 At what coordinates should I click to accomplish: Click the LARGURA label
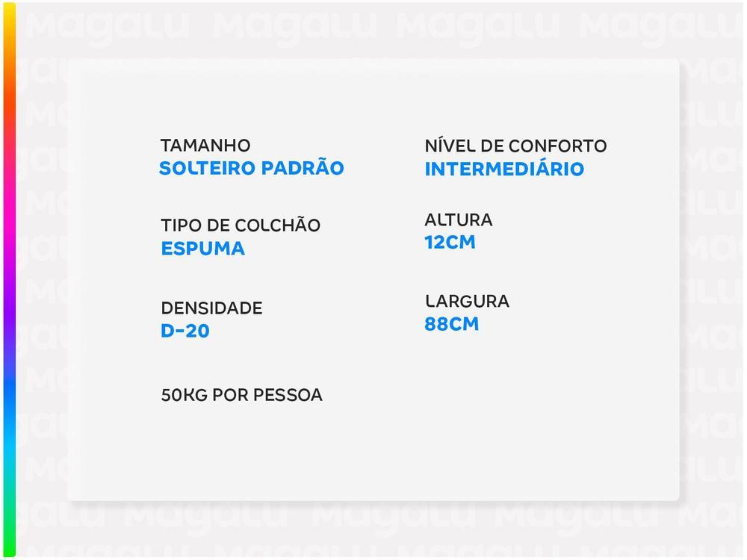[467, 302]
